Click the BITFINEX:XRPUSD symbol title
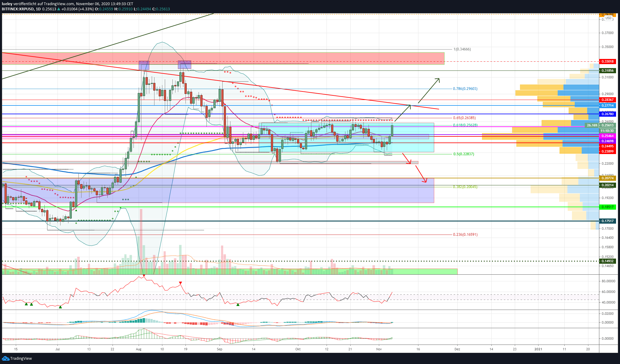This screenshot has height=364, width=620. coord(18,9)
